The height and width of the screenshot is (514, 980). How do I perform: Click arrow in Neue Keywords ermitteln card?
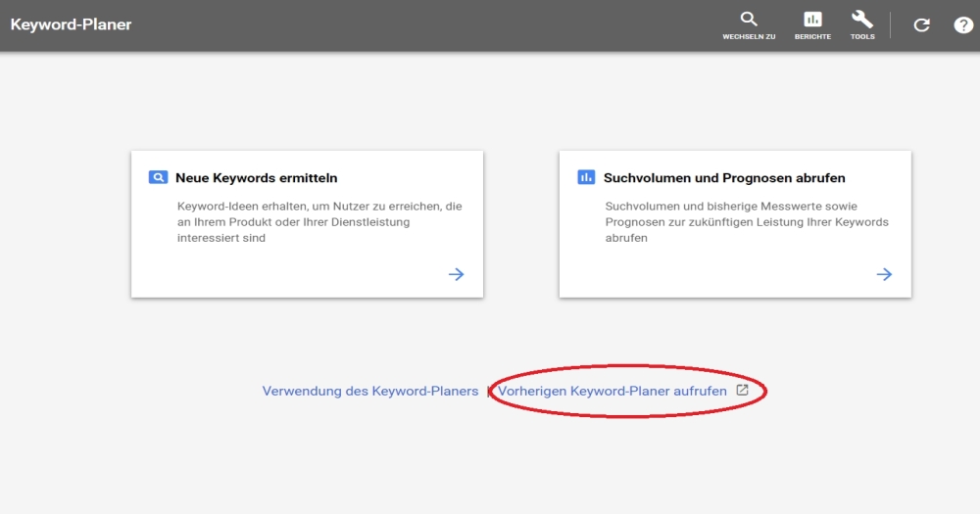457,274
